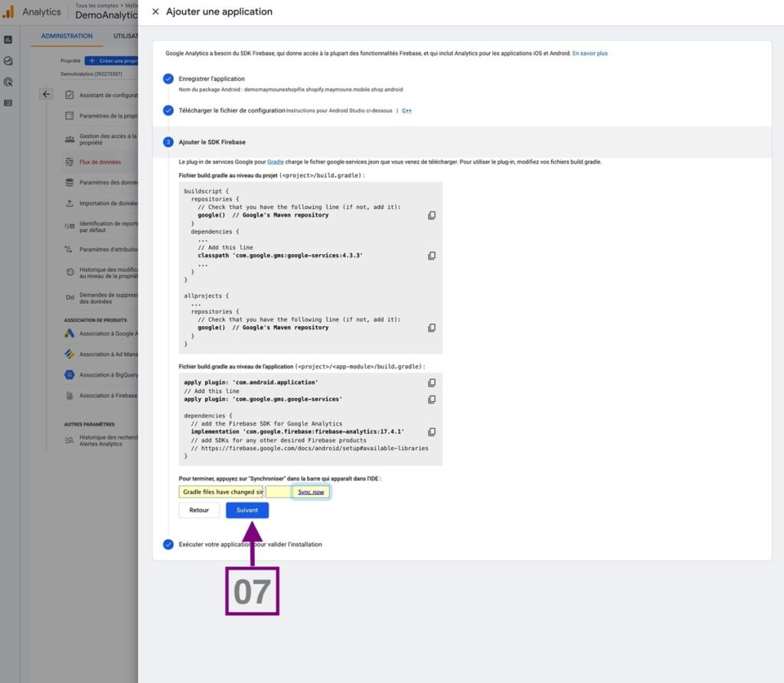
Task: Click the Realtime icon in left sidebar
Action: (x=8, y=61)
